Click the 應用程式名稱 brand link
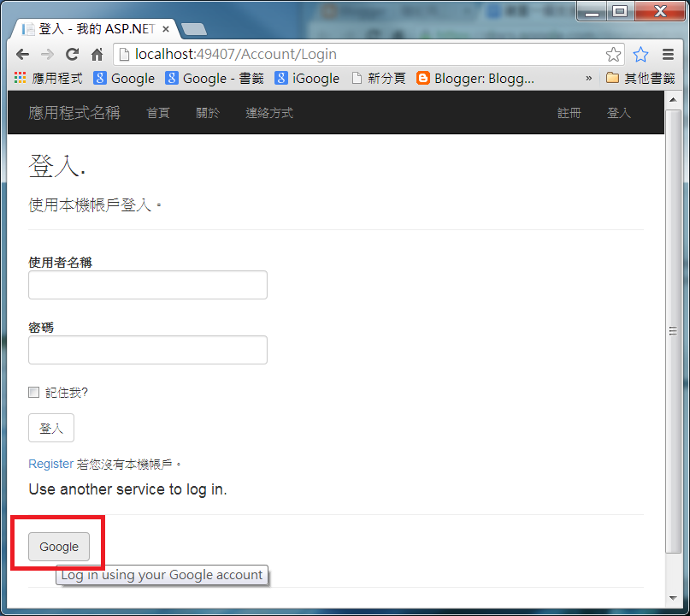Image resolution: width=690 pixels, height=616 pixels. coord(74,113)
